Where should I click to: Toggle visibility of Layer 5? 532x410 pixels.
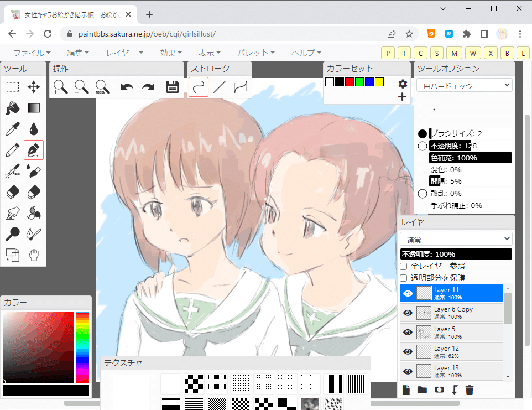click(408, 332)
